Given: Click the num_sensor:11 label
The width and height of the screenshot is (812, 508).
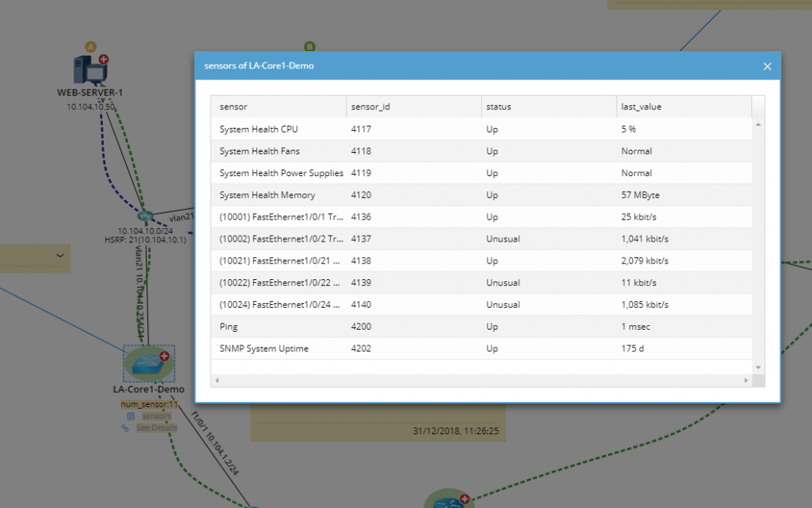Looking at the screenshot, I should click(149, 404).
